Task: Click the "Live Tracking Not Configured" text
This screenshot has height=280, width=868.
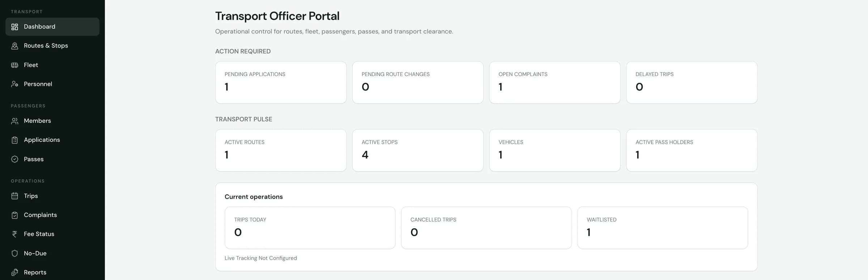Action: (261, 258)
